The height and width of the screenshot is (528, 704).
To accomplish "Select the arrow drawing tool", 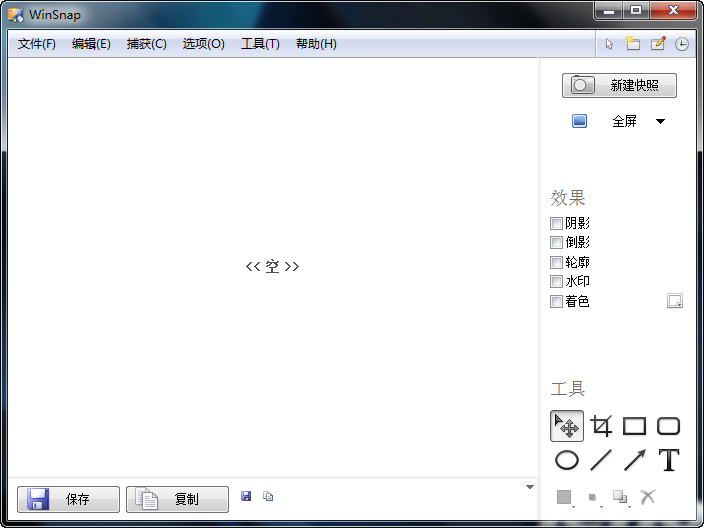I will pos(634,461).
